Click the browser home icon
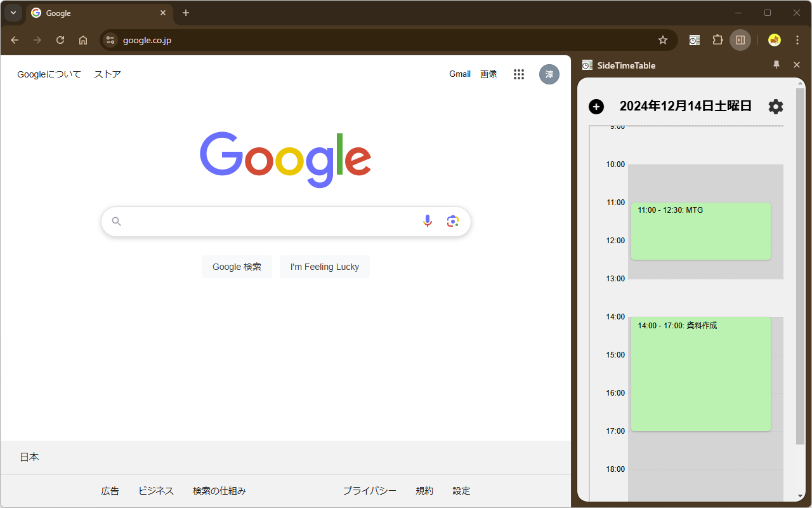Image resolution: width=812 pixels, height=508 pixels. (x=82, y=39)
